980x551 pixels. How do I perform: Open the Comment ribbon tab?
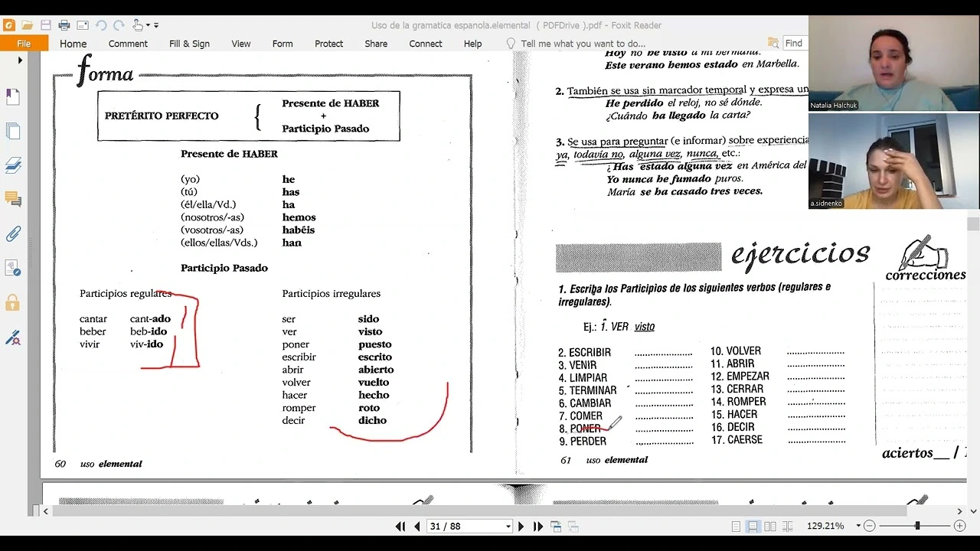tap(128, 44)
